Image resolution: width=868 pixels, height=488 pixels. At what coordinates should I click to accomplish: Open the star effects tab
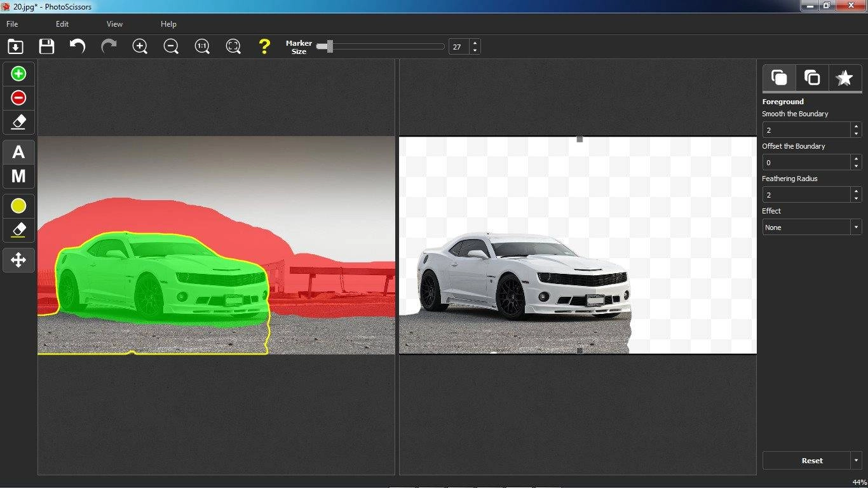[844, 78]
